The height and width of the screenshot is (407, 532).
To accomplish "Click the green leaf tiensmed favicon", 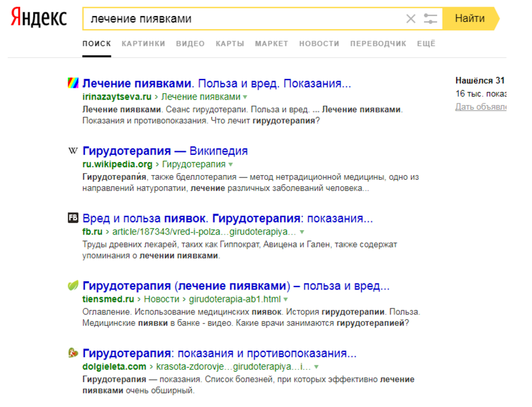I will [73, 285].
